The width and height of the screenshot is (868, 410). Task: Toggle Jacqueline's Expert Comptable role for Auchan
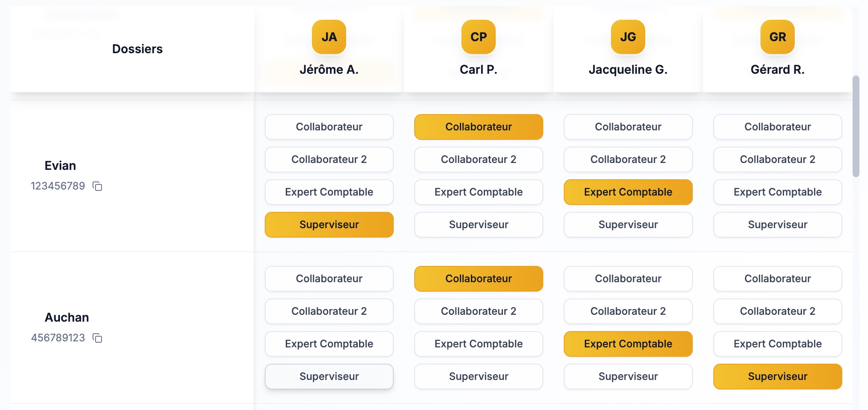tap(628, 344)
